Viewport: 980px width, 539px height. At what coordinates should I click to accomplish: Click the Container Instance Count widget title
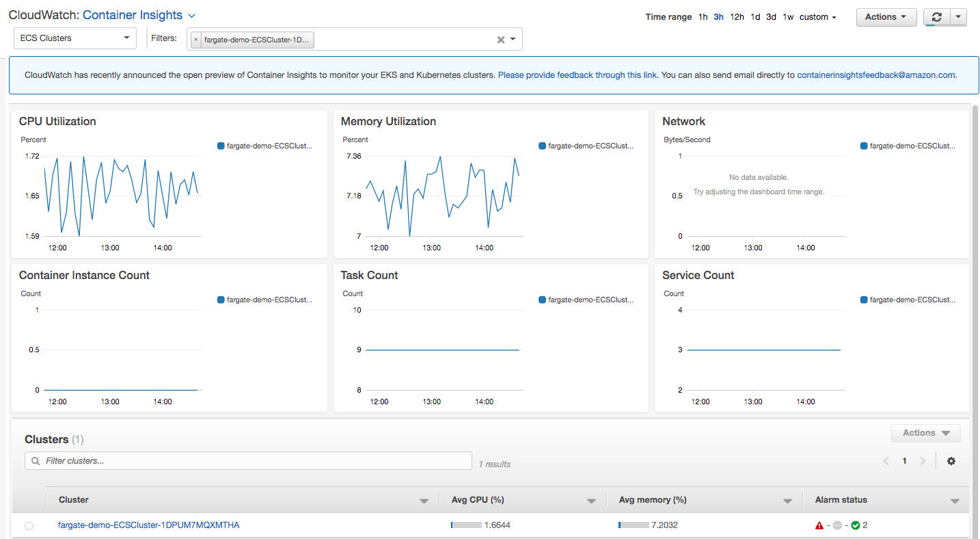(x=84, y=276)
